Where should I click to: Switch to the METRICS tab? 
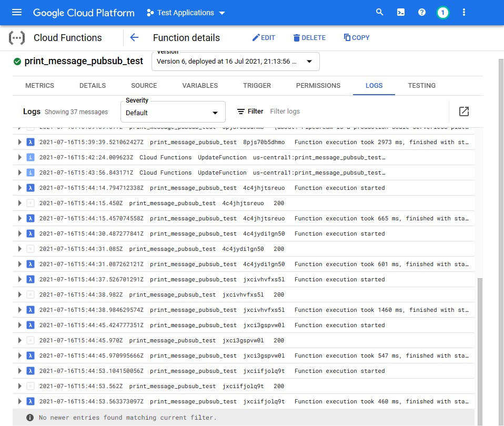point(39,85)
